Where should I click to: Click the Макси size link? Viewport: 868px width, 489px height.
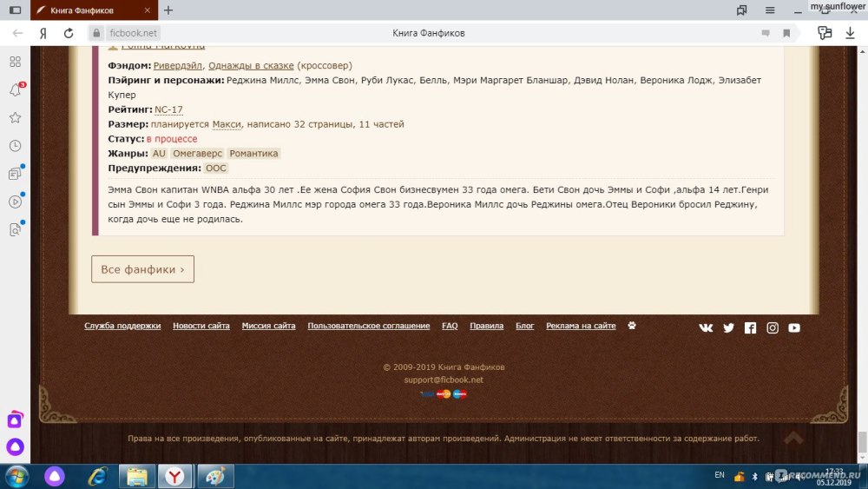coord(227,124)
